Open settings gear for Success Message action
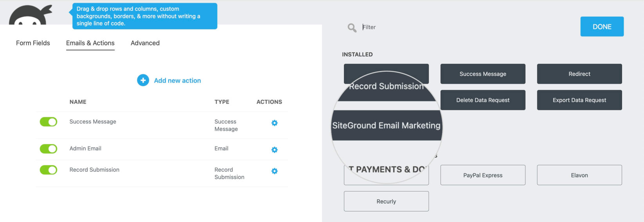Screen dimensions: 644x222 coord(275,123)
